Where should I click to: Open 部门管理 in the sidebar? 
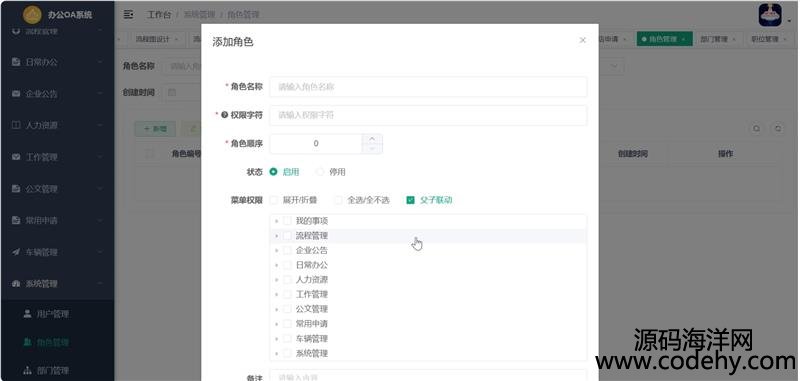click(53, 370)
